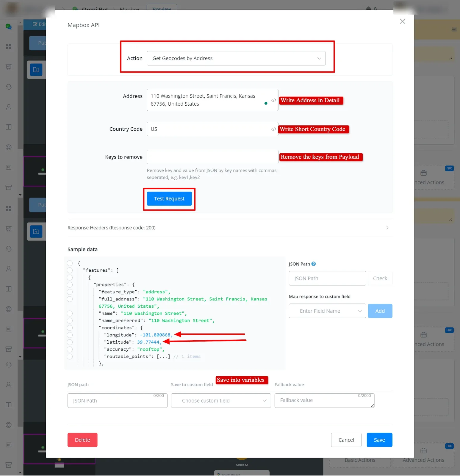Open the Enter Field Name dropdown
The image size is (460, 476).
(x=327, y=311)
